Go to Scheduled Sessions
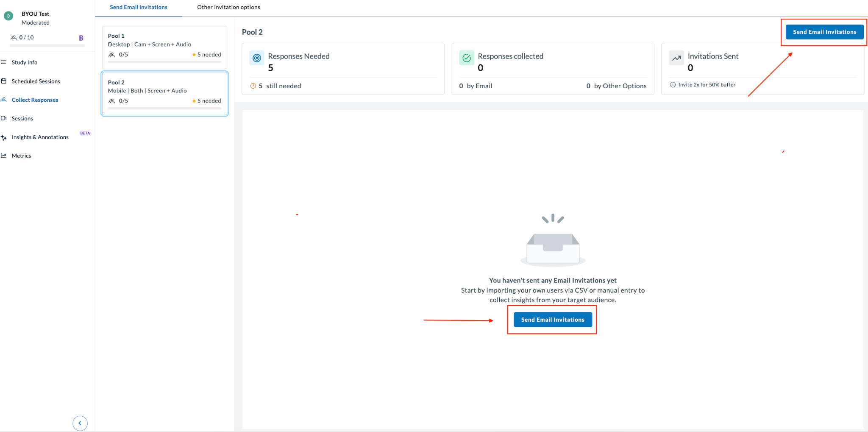The width and height of the screenshot is (868, 432). [36, 81]
